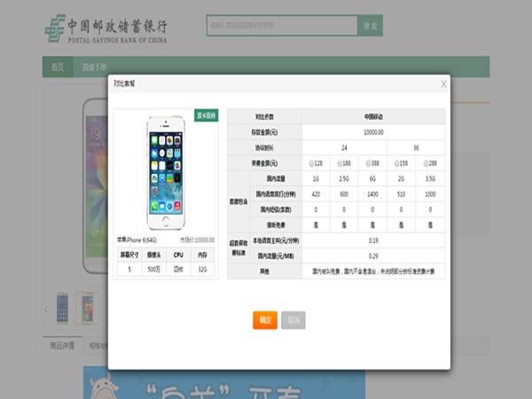This screenshot has width=532, height=399.
Task: Select the 128 yuan plan radio button
Action: pyautogui.click(x=311, y=163)
